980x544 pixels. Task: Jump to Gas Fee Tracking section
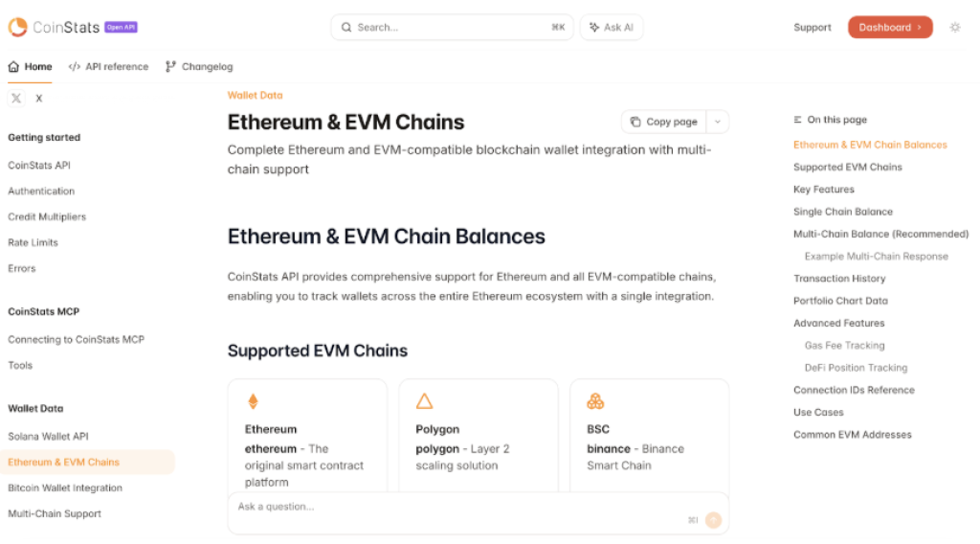pyautogui.click(x=844, y=345)
